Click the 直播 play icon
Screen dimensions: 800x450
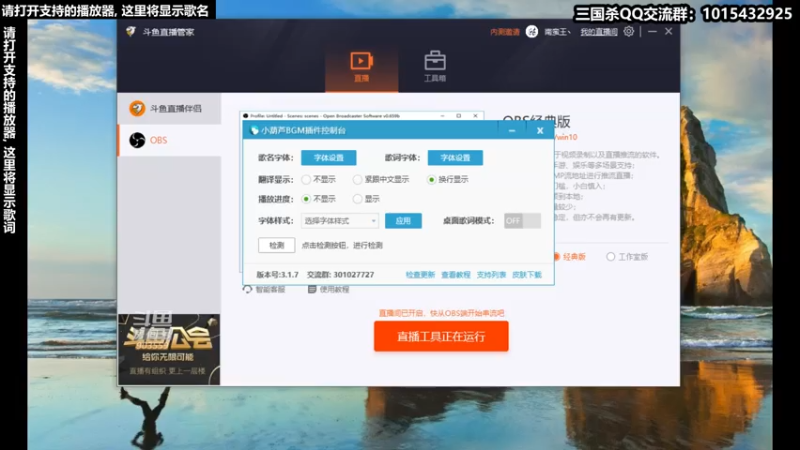[361, 61]
